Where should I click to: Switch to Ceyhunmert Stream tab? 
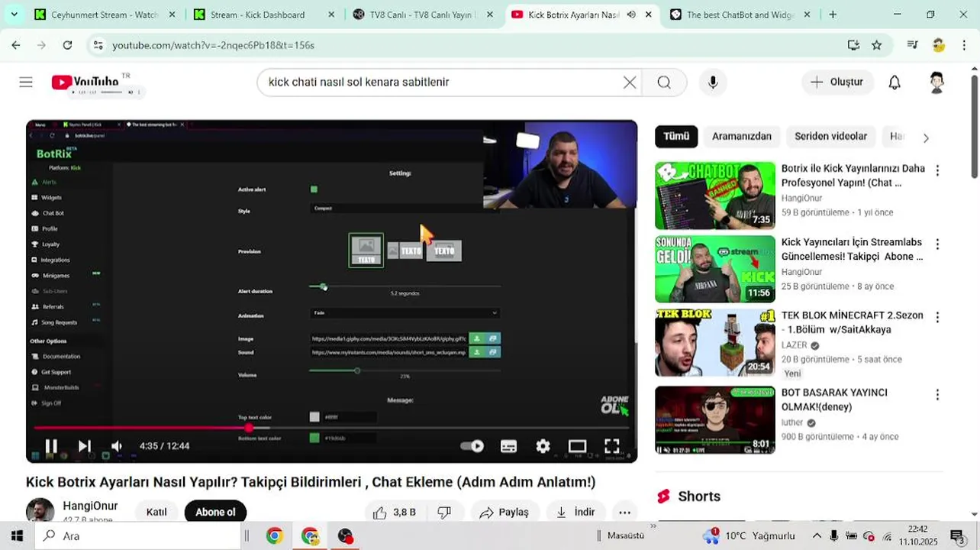pyautogui.click(x=105, y=15)
